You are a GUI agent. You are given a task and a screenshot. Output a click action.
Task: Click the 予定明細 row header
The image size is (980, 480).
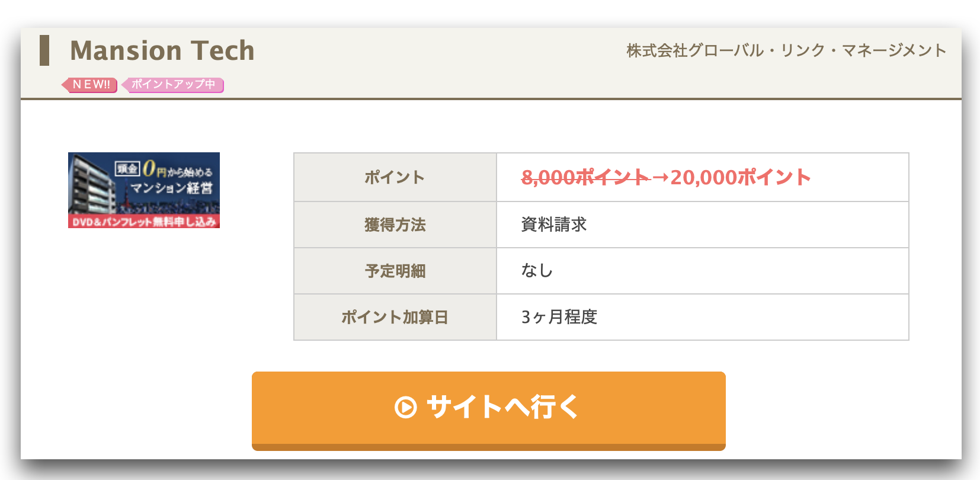395,271
